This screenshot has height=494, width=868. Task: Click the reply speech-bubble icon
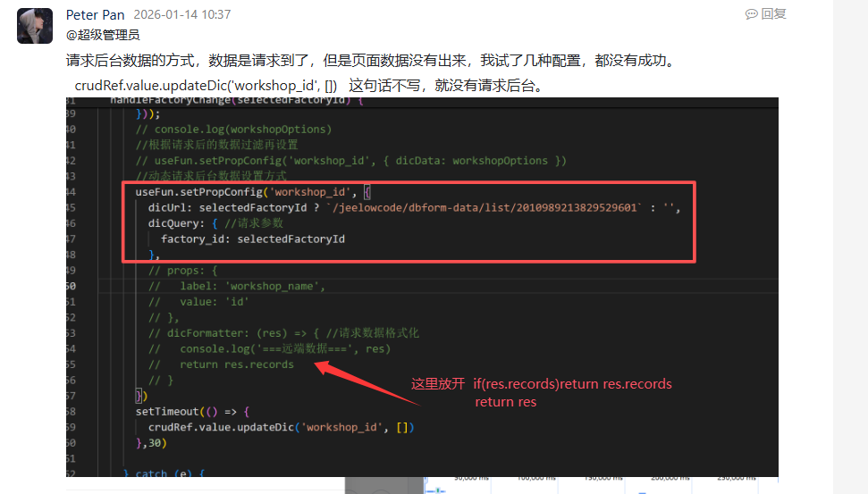[751, 14]
